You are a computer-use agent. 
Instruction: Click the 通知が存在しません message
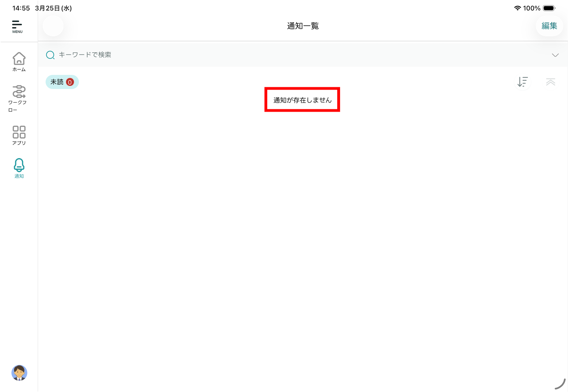(x=302, y=100)
